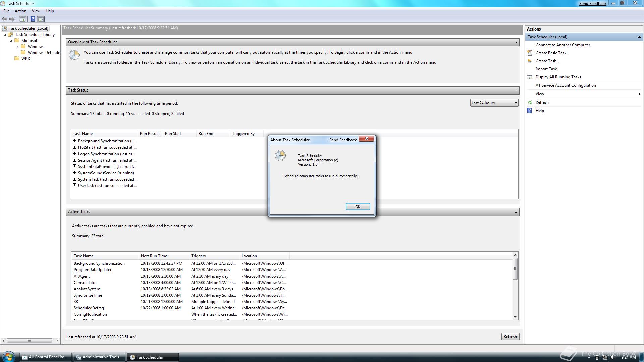Click the network tray icon

605,357
